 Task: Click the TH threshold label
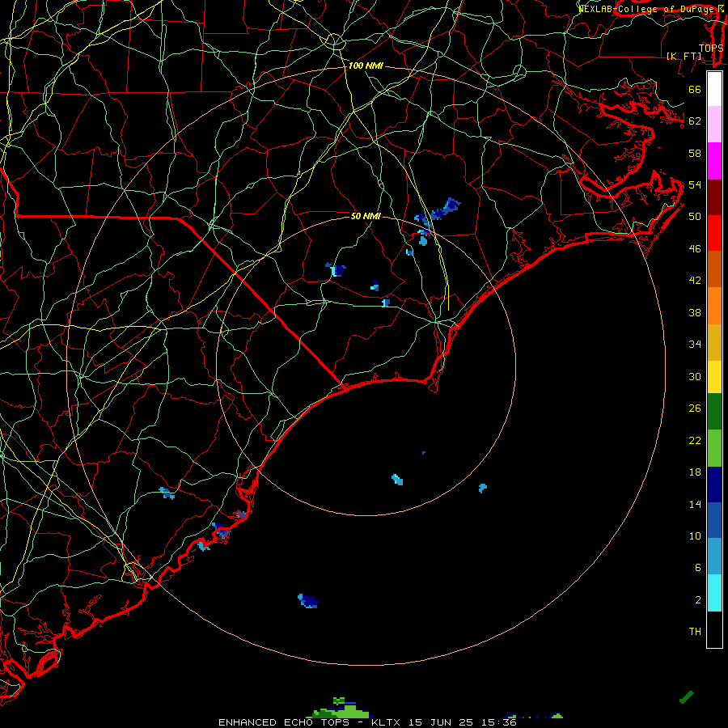click(x=695, y=631)
